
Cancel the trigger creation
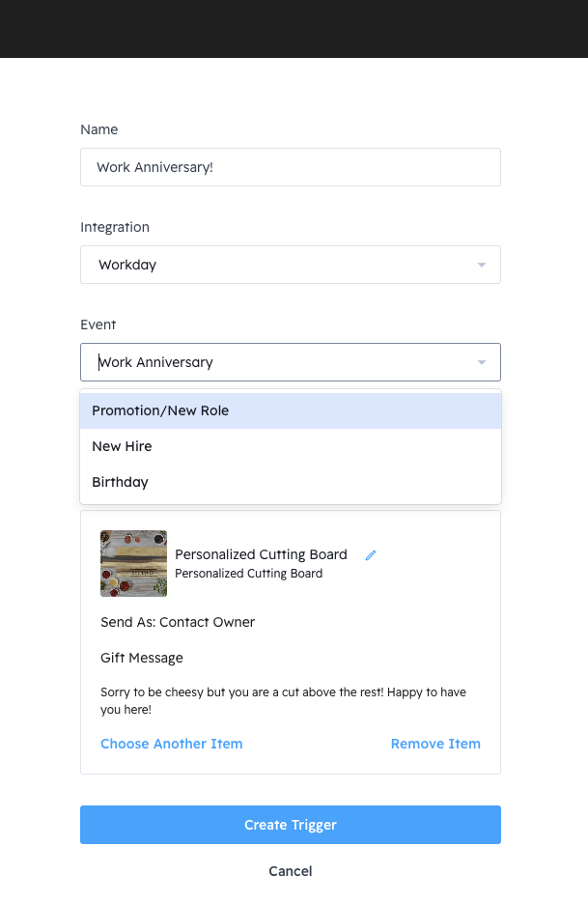click(x=291, y=871)
